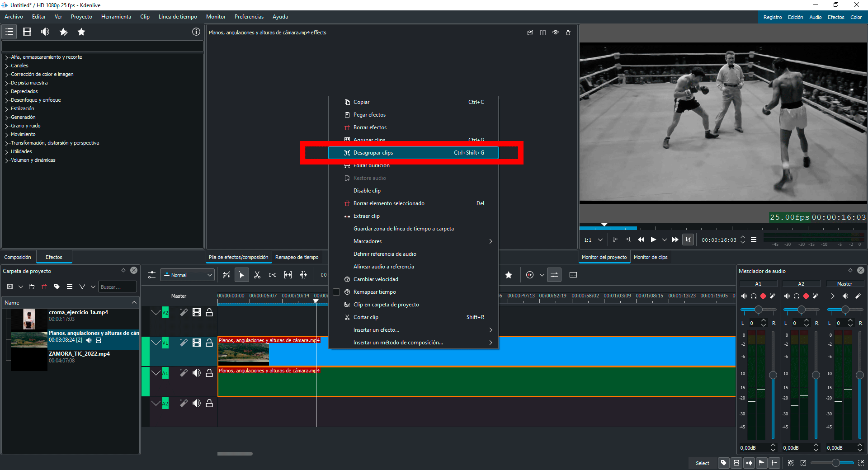
Task: Switch to Composición tab
Action: coord(18,257)
